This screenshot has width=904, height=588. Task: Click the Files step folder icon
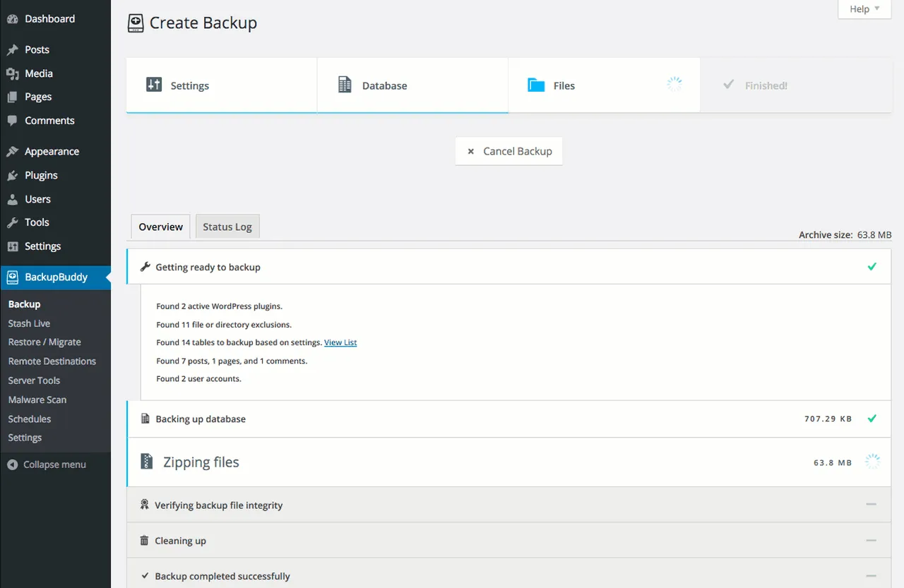click(536, 85)
